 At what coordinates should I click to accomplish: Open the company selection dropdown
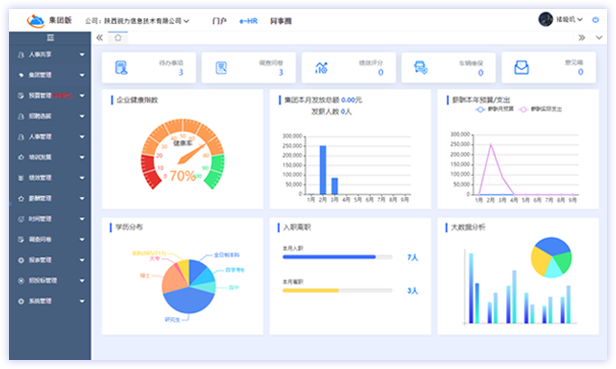pyautogui.click(x=137, y=21)
